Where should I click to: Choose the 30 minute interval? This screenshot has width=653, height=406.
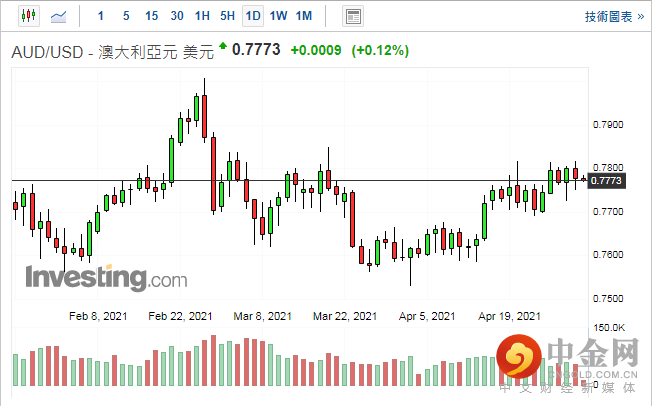tap(177, 16)
